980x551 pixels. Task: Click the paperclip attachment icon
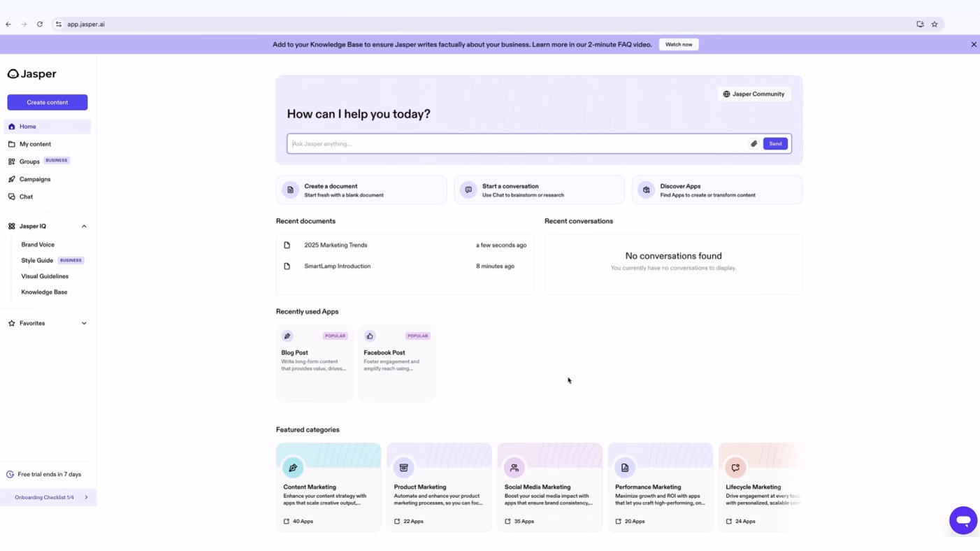754,144
